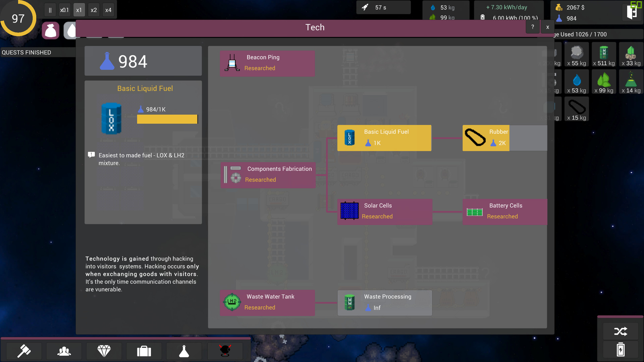Select the Rubber x 15 kg inventory item
The width and height of the screenshot is (644, 362).
click(x=576, y=109)
